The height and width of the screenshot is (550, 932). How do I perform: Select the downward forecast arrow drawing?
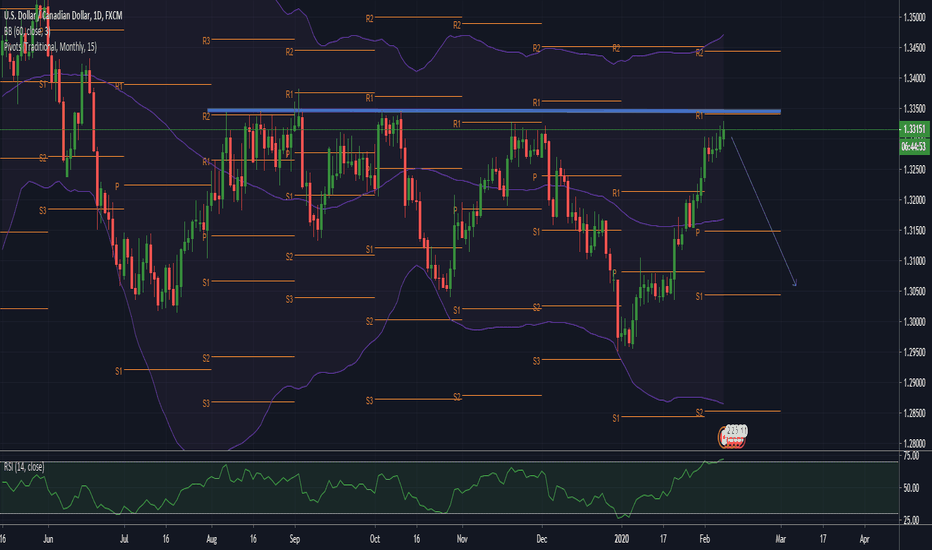764,212
